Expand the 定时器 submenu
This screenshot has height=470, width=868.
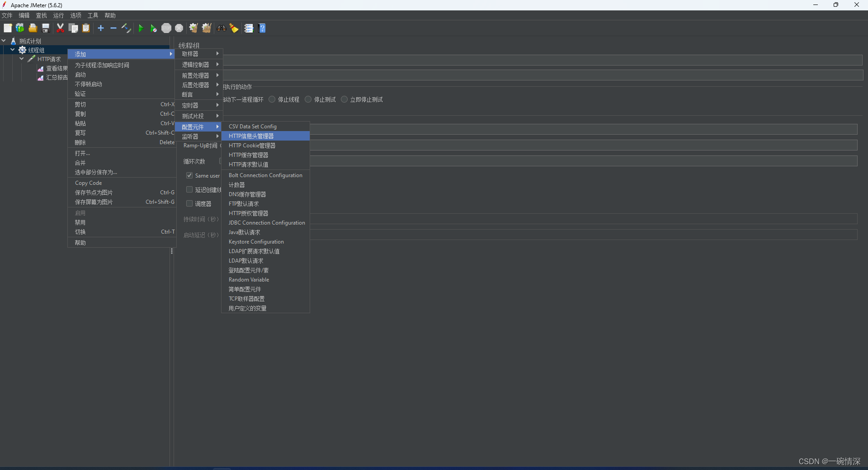coord(199,105)
